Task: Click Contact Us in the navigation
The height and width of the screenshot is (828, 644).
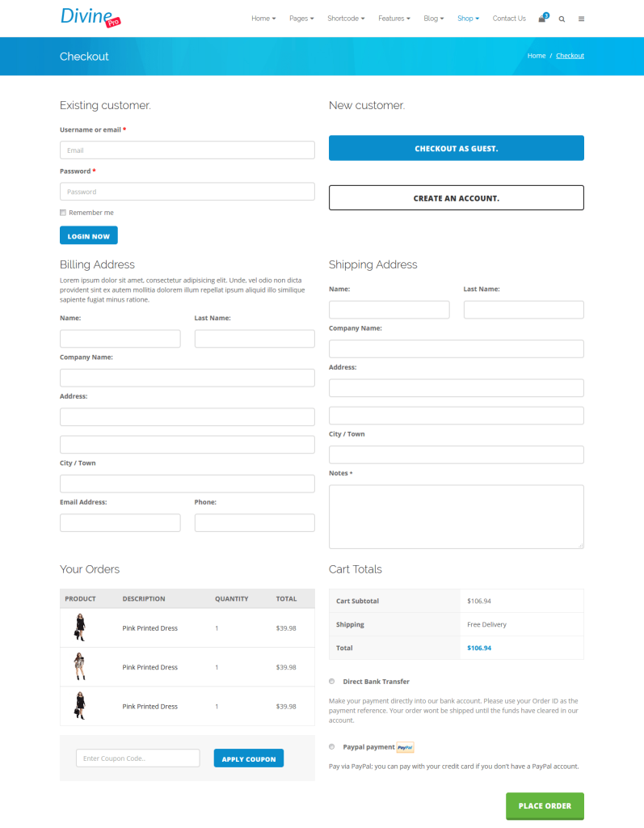Action: click(x=508, y=18)
